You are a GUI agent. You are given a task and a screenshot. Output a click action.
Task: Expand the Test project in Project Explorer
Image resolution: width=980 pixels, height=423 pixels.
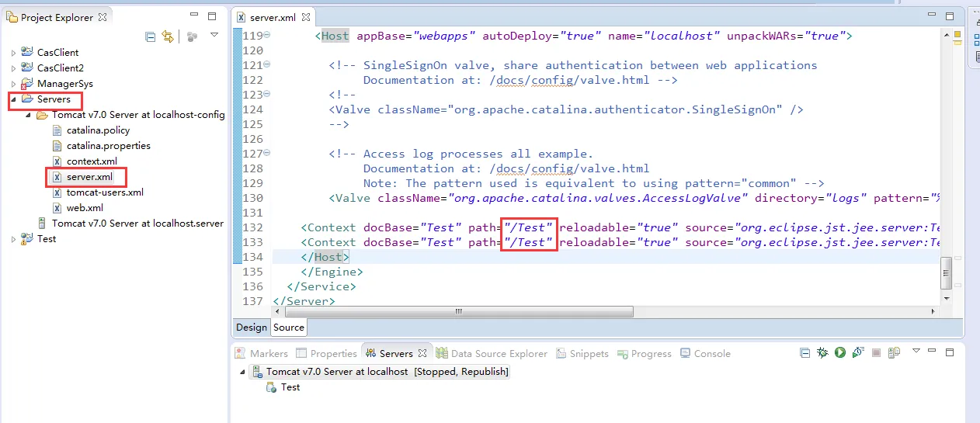13,239
